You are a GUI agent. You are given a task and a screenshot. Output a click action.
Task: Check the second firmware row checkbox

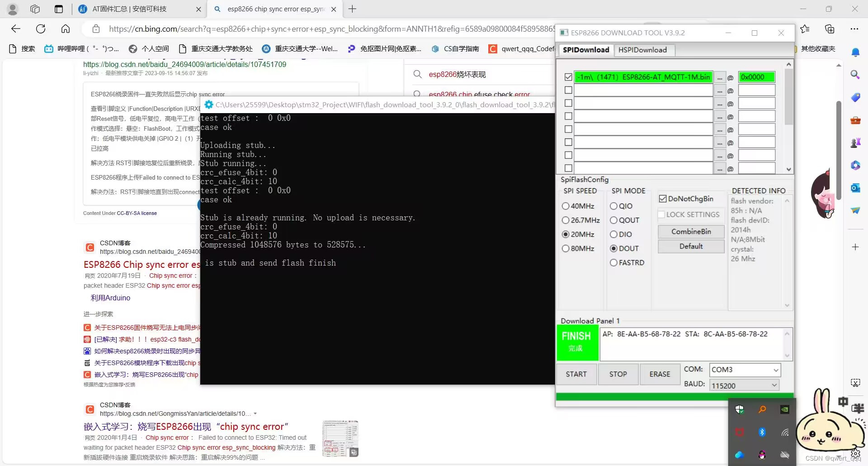click(x=569, y=90)
